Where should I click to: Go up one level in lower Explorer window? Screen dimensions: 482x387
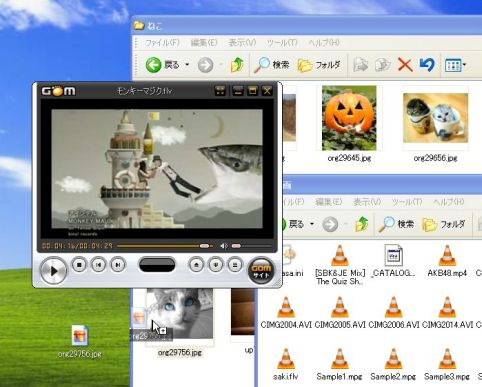tap(362, 224)
